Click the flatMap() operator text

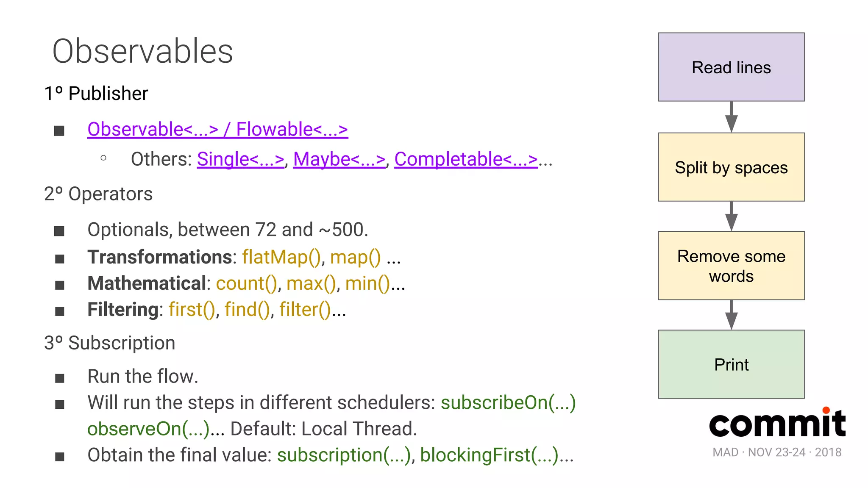click(x=281, y=257)
